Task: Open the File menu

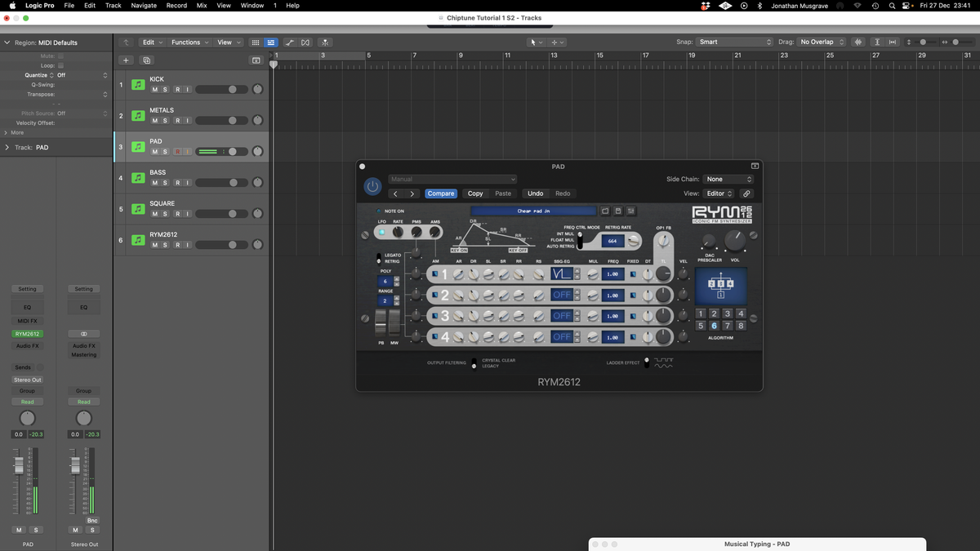Action: click(69, 6)
